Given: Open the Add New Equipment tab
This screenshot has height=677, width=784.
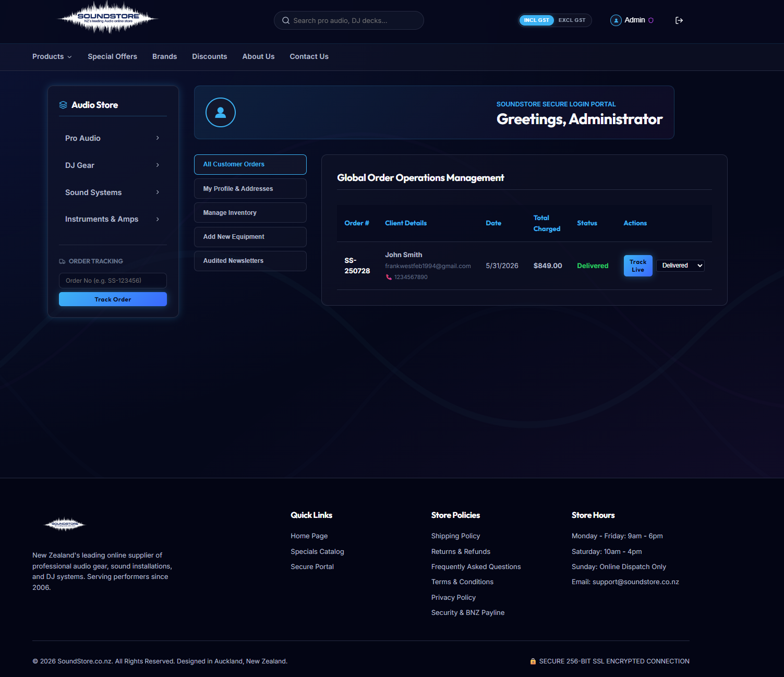Looking at the screenshot, I should tap(250, 237).
